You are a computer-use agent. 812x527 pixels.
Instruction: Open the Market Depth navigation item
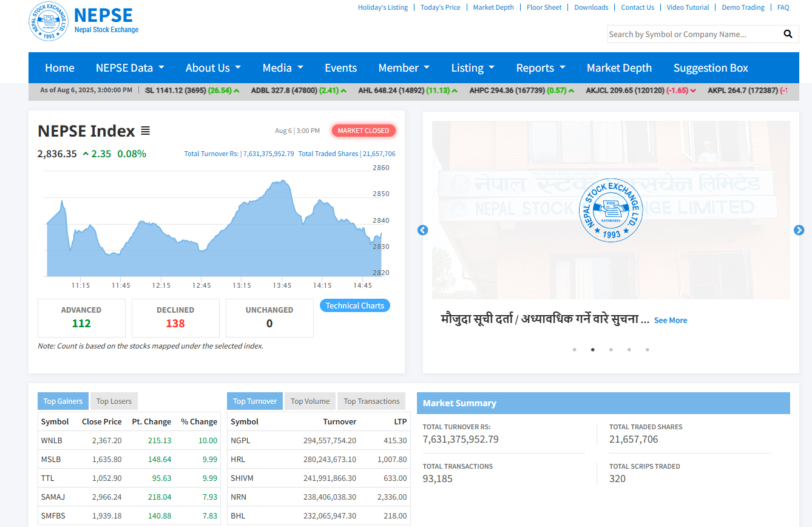click(x=619, y=68)
